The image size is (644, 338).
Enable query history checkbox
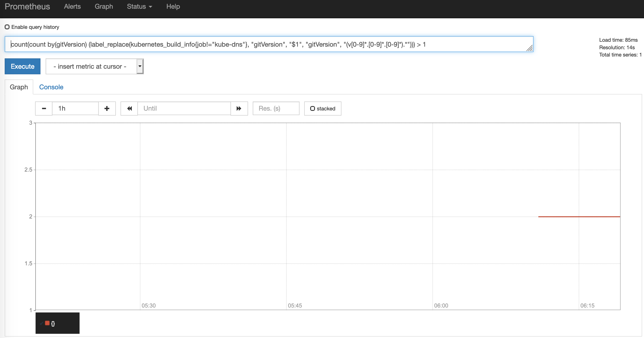7,27
